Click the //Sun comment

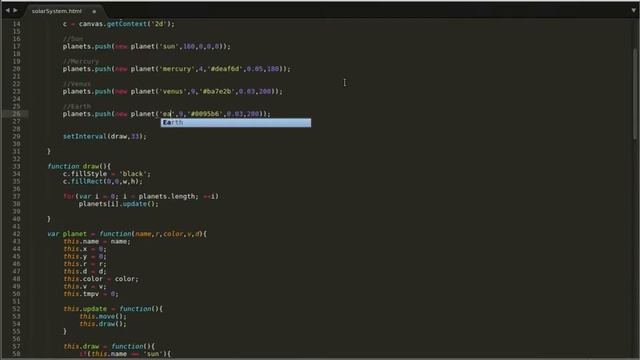(73, 39)
